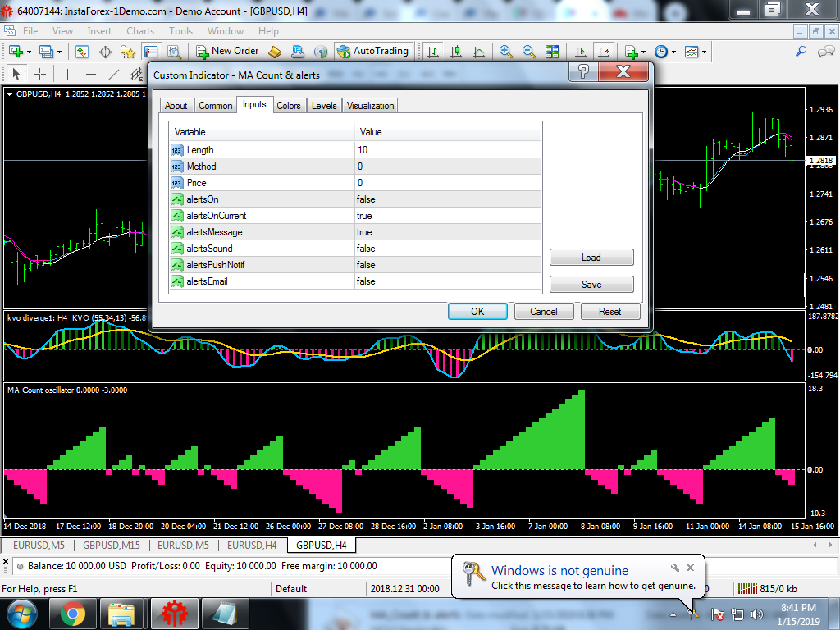This screenshot has width=840, height=630.
Task: Select the alertsSound false value cell
Action: pos(448,249)
